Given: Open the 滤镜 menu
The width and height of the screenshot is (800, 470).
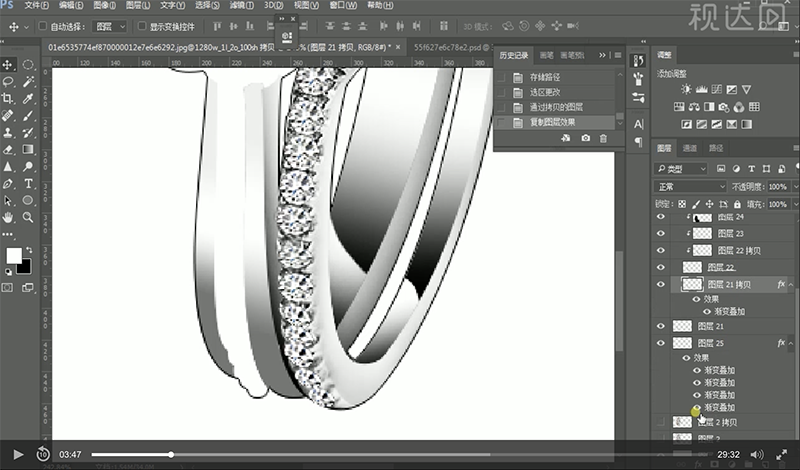Looking at the screenshot, I should (x=241, y=6).
